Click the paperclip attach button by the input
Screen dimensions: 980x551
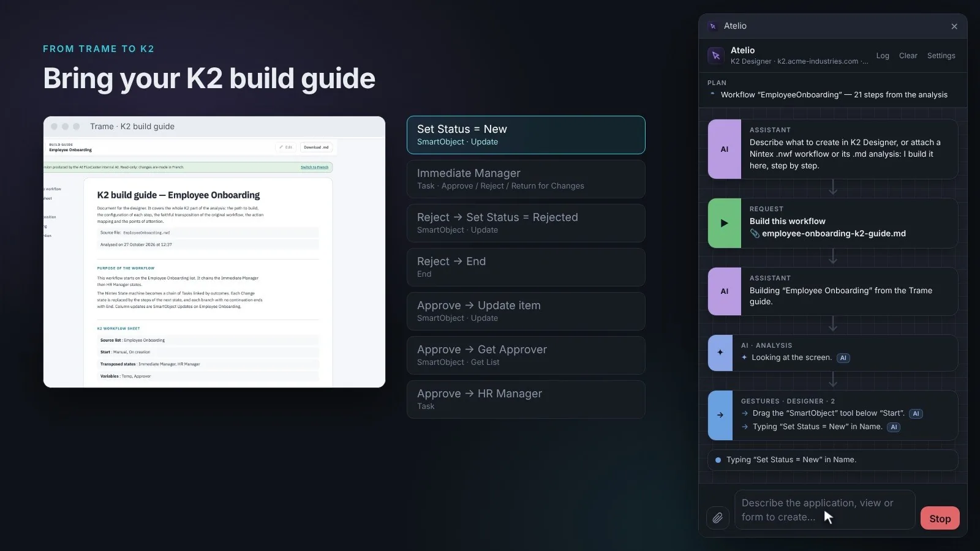[x=718, y=518]
